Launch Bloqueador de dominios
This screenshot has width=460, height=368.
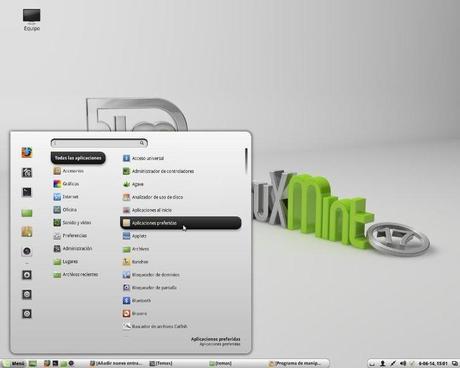(151, 275)
